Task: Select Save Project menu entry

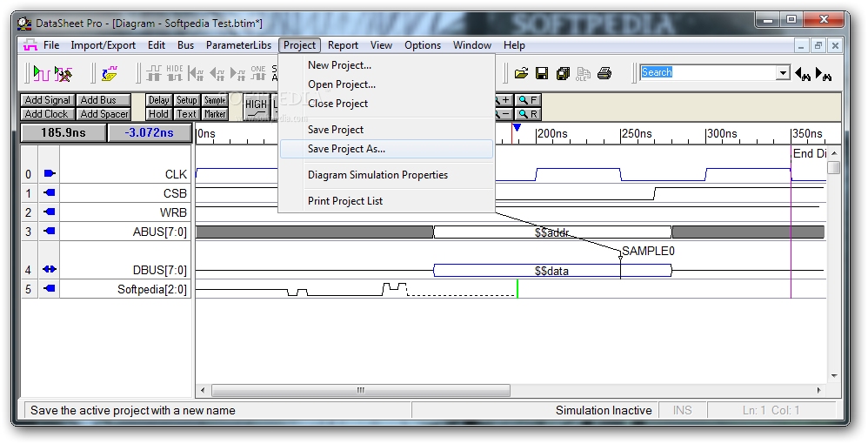Action: (386, 130)
